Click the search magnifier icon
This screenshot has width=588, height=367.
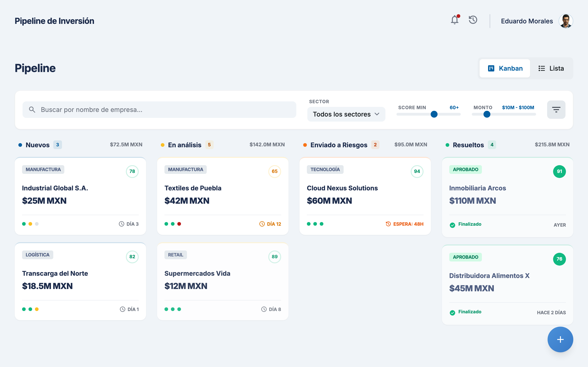(32, 110)
